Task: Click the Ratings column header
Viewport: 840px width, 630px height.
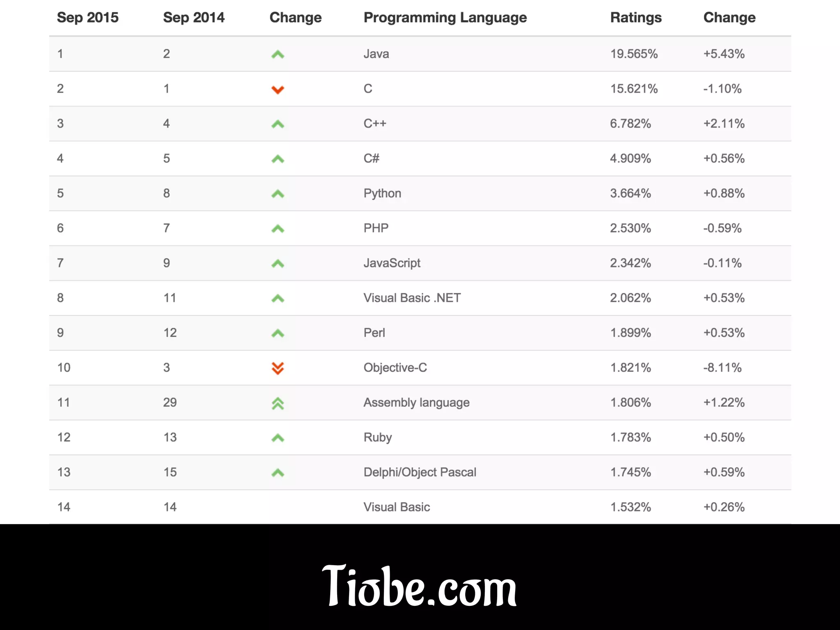Action: [x=636, y=18]
